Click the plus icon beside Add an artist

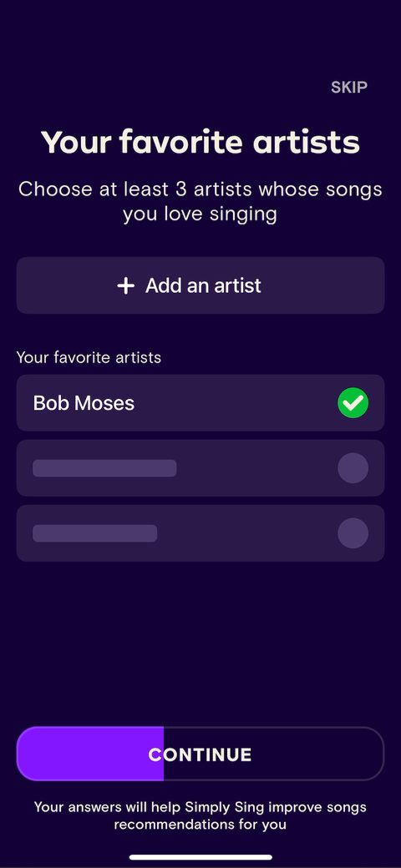(125, 285)
